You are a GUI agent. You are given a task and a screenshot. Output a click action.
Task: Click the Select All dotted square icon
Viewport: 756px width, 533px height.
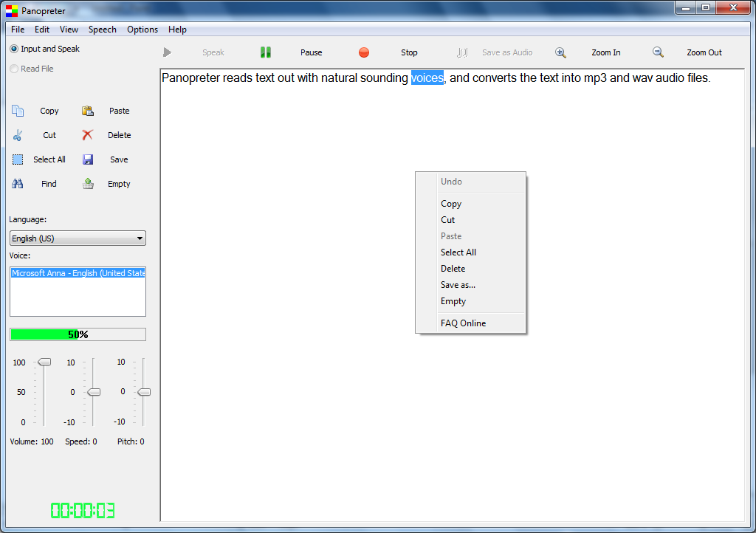coord(18,159)
